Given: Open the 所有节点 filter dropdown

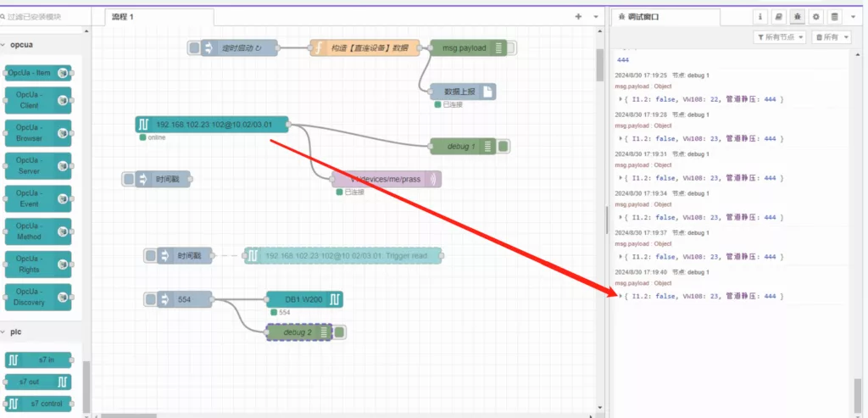Looking at the screenshot, I should [780, 37].
